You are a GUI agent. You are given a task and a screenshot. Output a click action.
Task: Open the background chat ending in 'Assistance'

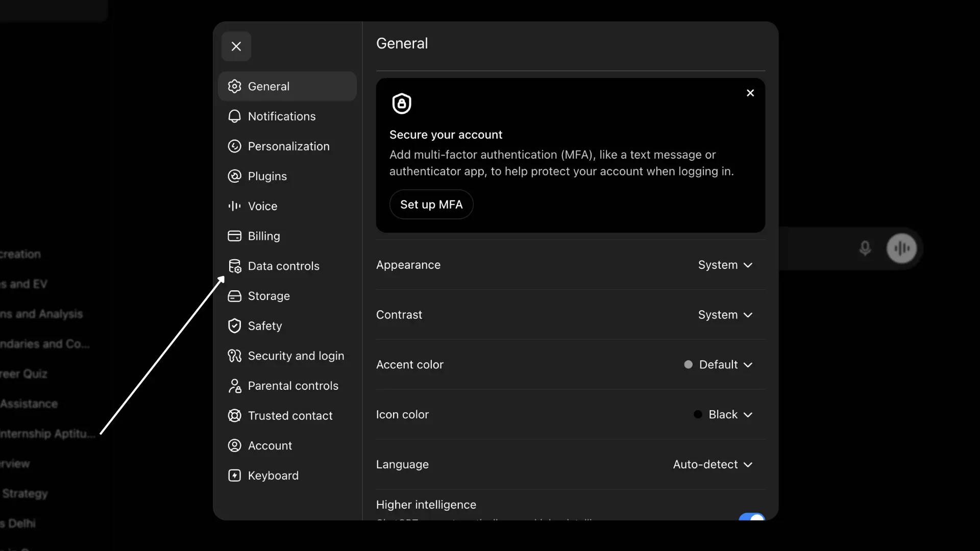tap(29, 404)
